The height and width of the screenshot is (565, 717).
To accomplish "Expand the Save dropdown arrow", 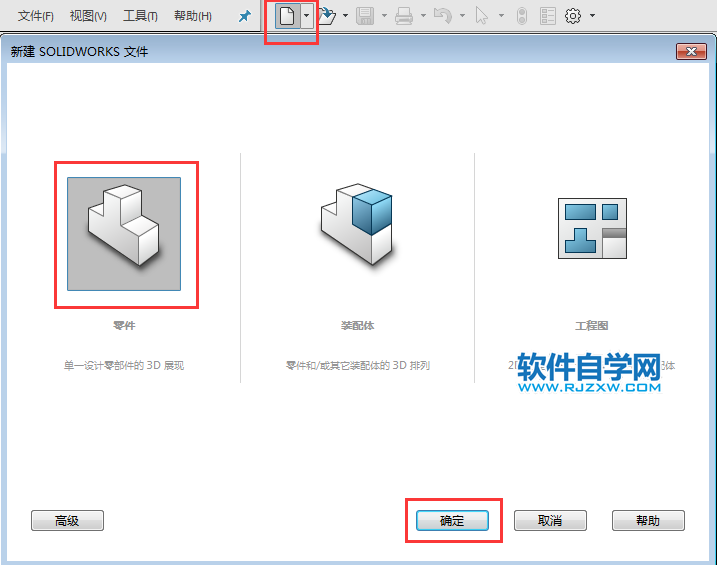I will (384, 16).
